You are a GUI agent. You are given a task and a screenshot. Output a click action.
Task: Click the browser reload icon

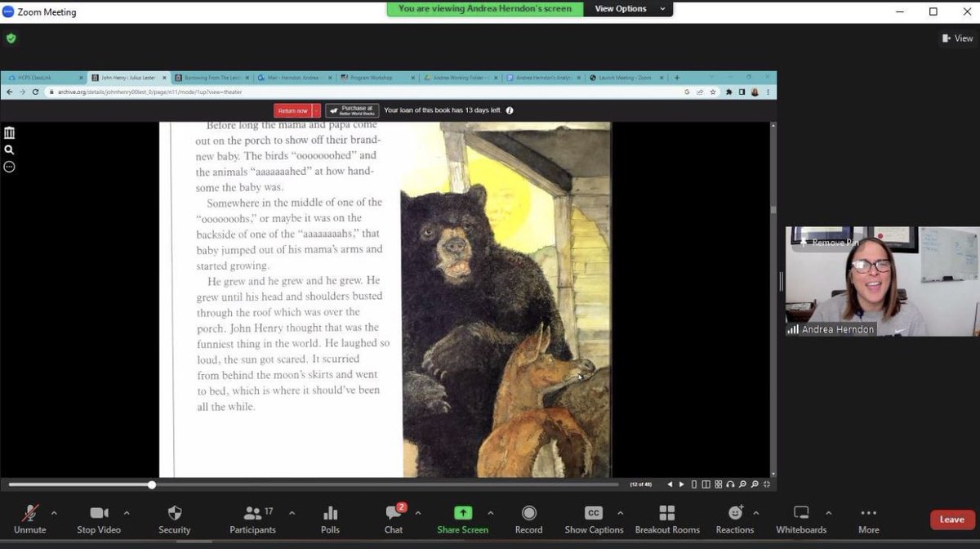click(35, 91)
